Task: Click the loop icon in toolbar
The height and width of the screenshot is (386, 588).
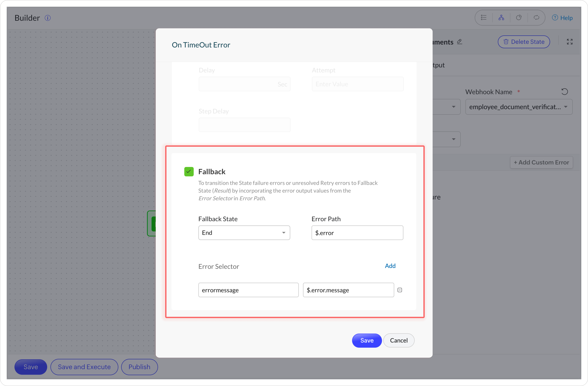Action: point(536,18)
